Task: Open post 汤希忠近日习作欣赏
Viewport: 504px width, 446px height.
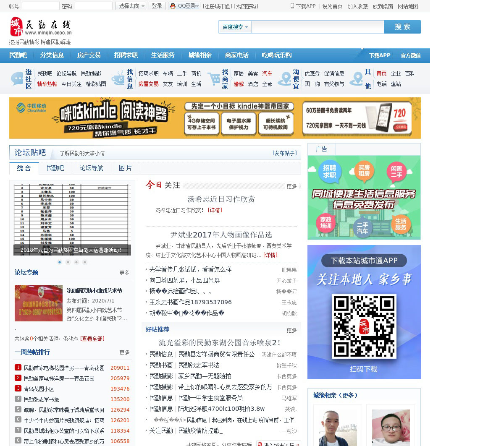Action: click(x=221, y=199)
